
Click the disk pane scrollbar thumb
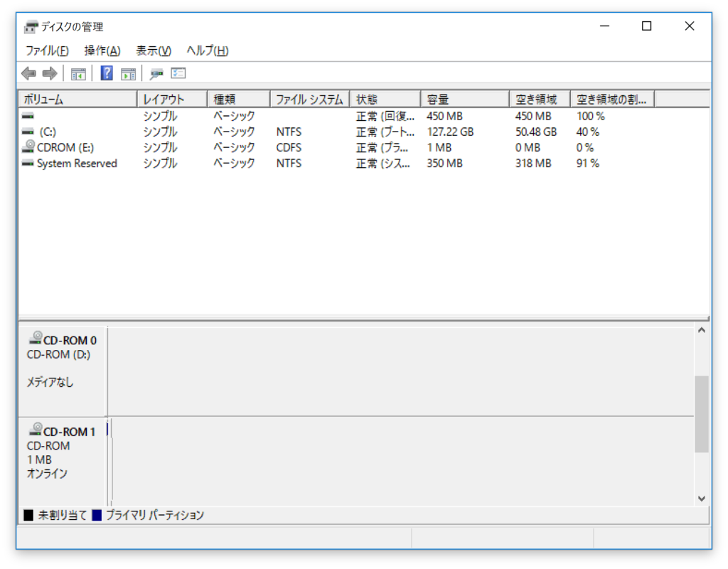[702, 414]
